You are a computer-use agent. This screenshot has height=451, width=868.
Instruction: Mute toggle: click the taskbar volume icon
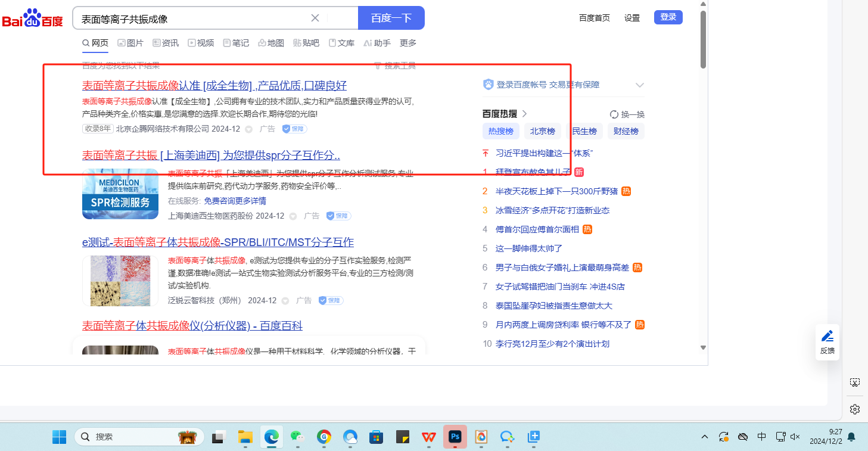tap(795, 437)
